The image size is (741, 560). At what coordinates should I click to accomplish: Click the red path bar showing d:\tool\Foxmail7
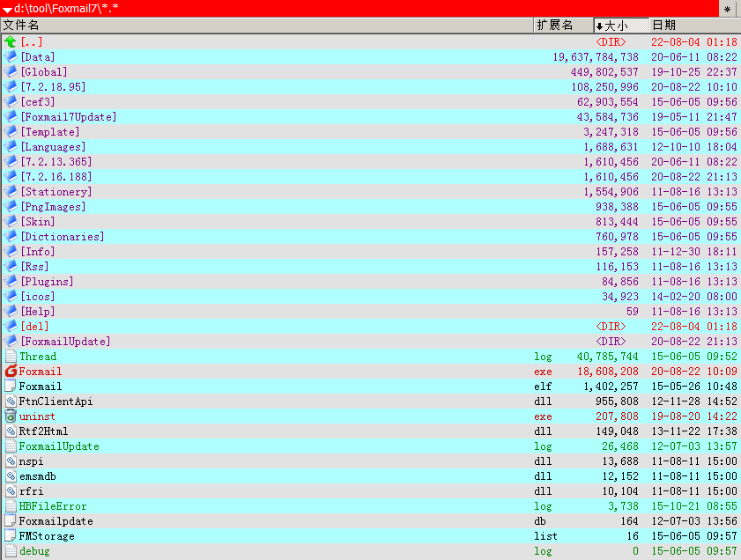(352, 9)
